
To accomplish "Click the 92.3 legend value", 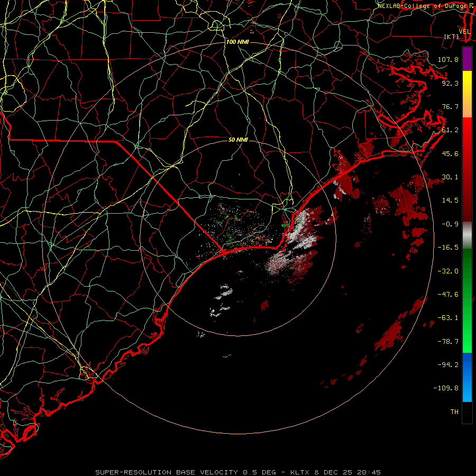I will click(450, 83).
